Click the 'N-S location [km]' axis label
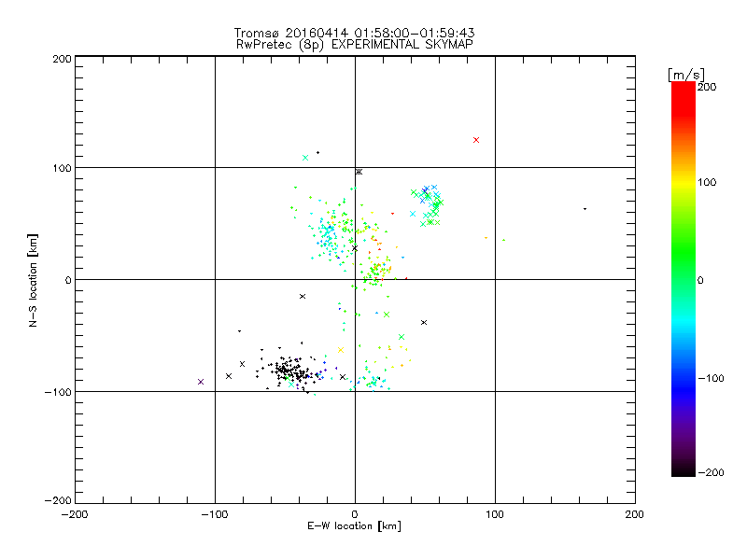The width and height of the screenshot is (747, 560). (33, 280)
